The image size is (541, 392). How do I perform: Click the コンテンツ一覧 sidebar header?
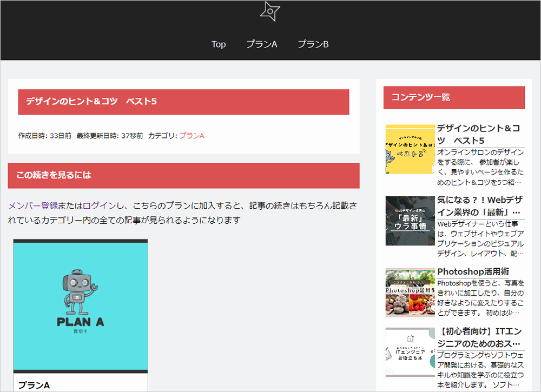pyautogui.click(x=454, y=97)
